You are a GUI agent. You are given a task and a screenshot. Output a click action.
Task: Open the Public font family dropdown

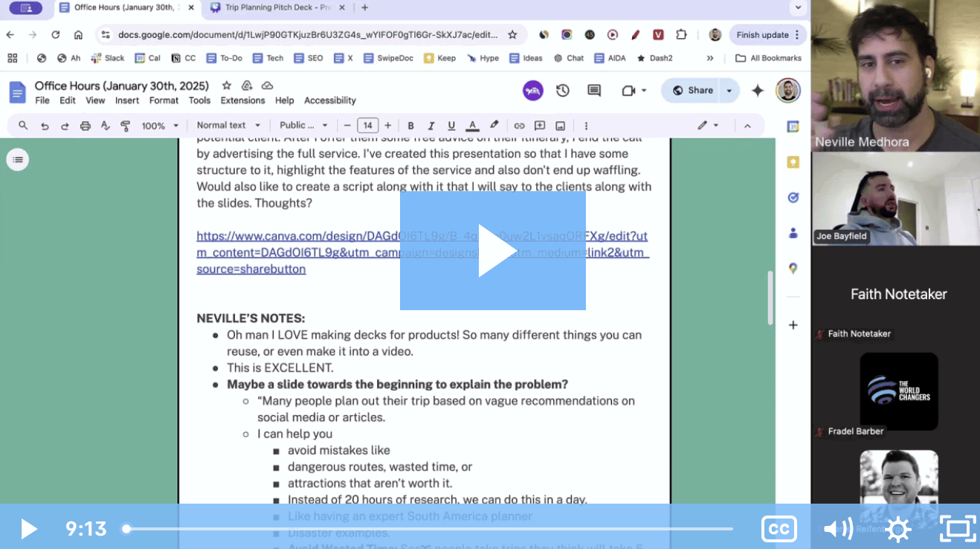[303, 126]
